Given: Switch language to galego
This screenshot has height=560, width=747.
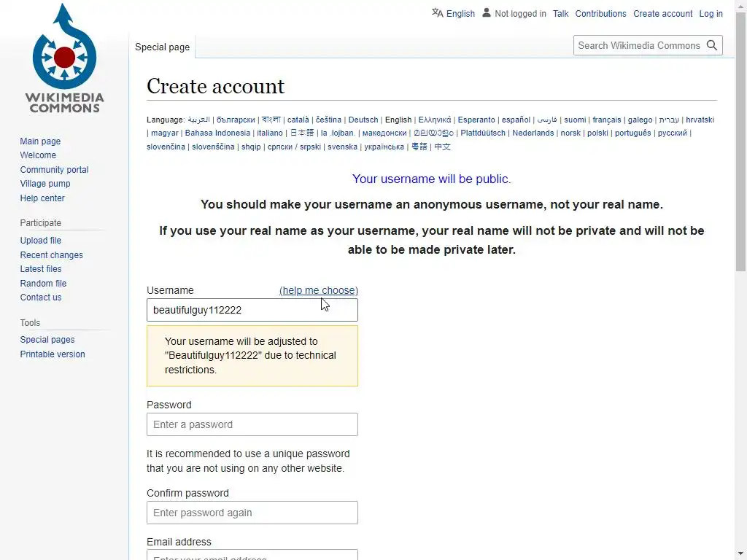Looking at the screenshot, I should point(640,120).
